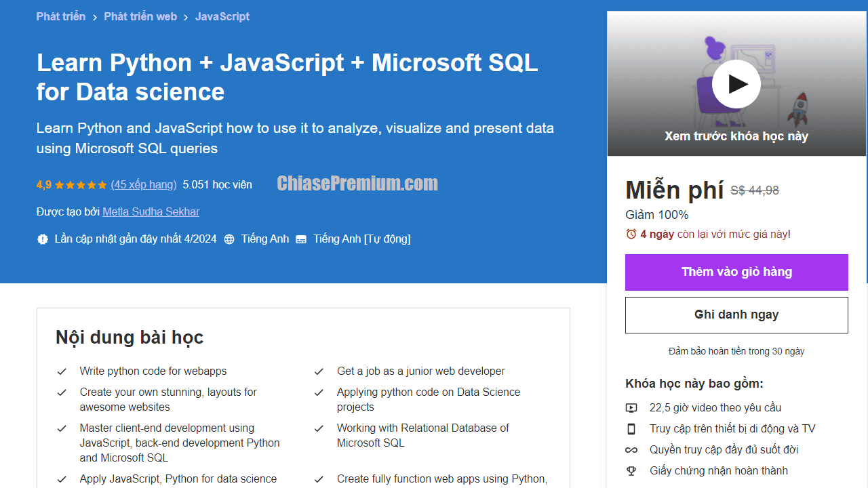This screenshot has height=488, width=868.
Task: Click checkmark beside Write python code for webapps
Action: [62, 371]
